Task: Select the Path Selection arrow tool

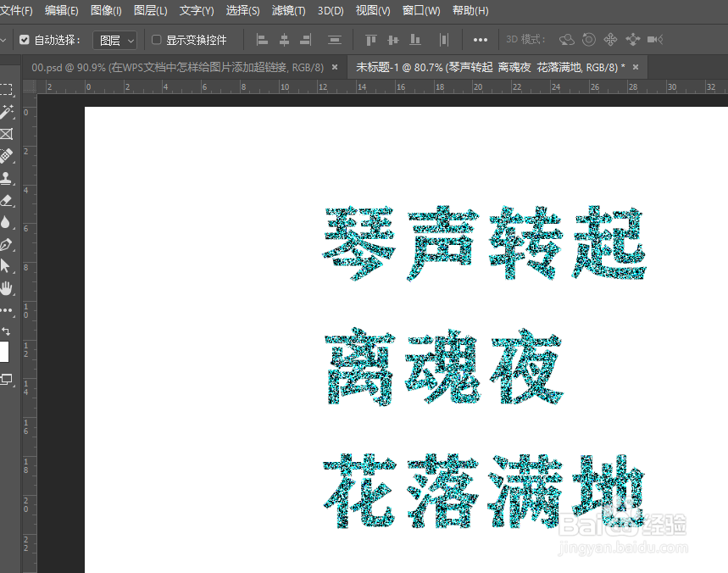Action: pos(6,266)
